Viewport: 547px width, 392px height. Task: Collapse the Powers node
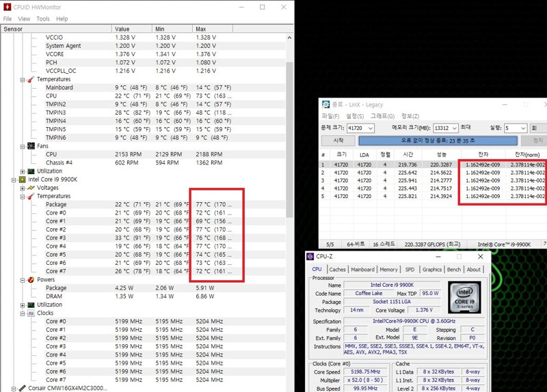tap(23, 280)
